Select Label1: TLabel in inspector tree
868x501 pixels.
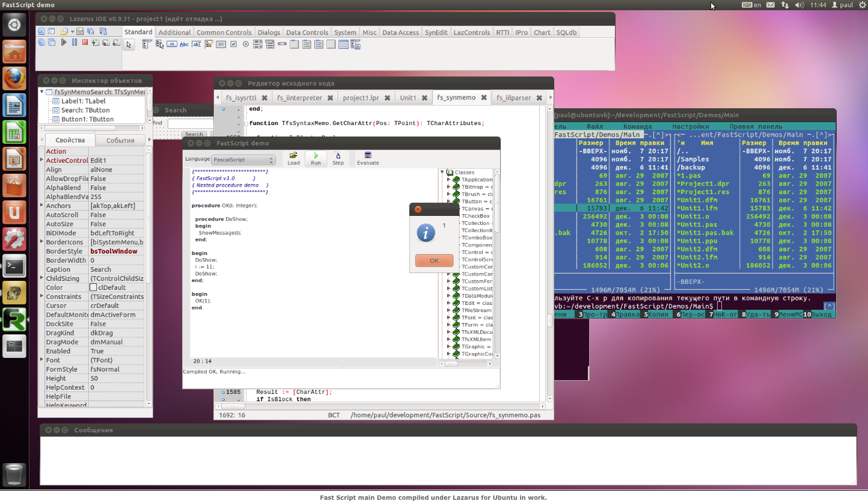(x=83, y=101)
